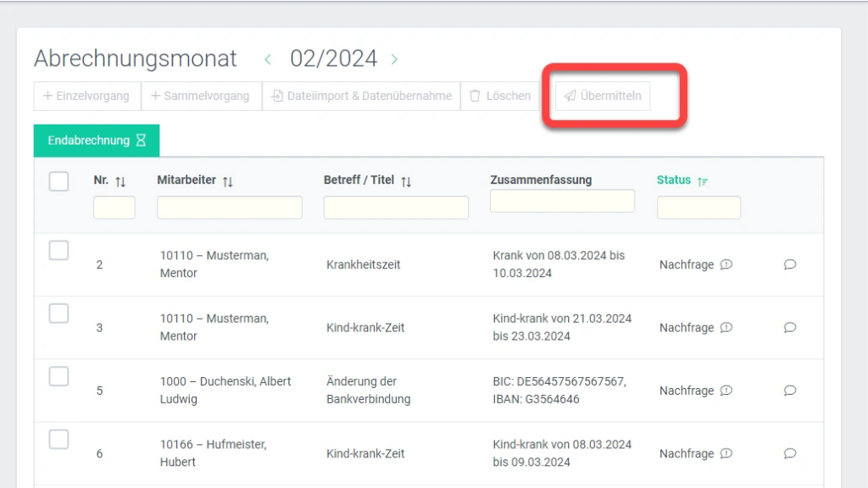Go to the previous month with the left chevron
This screenshot has width=868, height=488.
(x=268, y=58)
